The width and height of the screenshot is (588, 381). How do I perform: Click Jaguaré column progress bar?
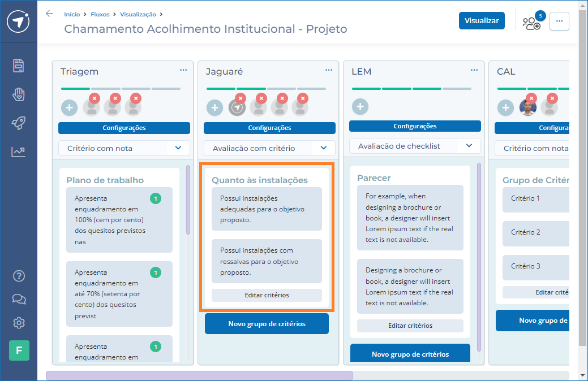266,89
